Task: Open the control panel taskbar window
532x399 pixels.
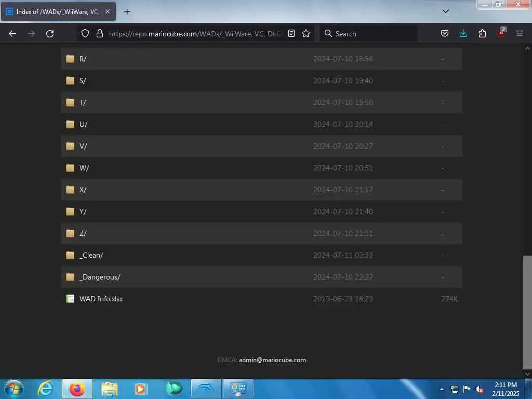Action: click(238, 389)
